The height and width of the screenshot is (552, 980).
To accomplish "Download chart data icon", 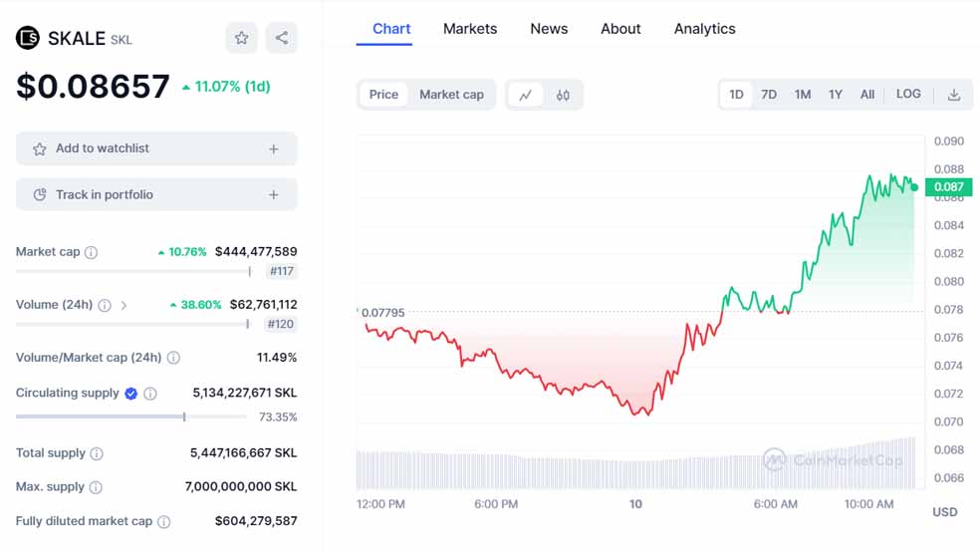I will pos(953,95).
